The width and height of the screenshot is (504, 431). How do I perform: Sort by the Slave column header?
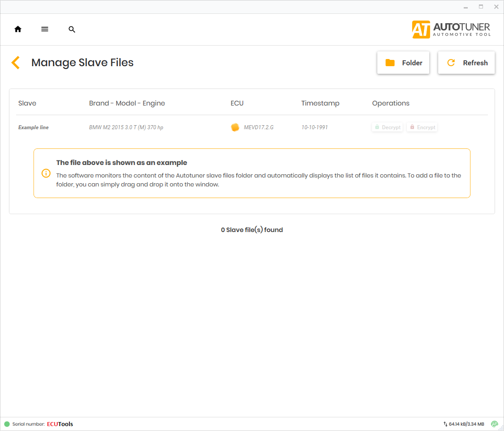click(27, 103)
